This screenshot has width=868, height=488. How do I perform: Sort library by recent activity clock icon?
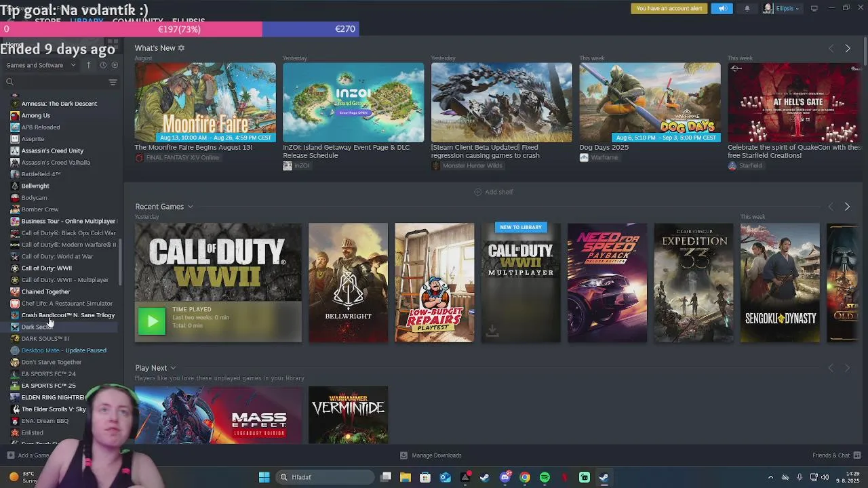(103, 65)
